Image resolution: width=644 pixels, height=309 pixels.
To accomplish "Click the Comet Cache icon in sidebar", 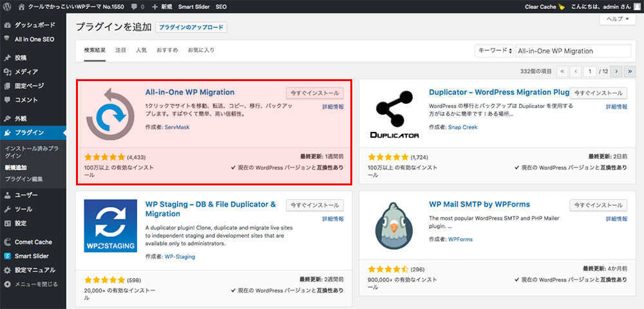I will coord(7,241).
